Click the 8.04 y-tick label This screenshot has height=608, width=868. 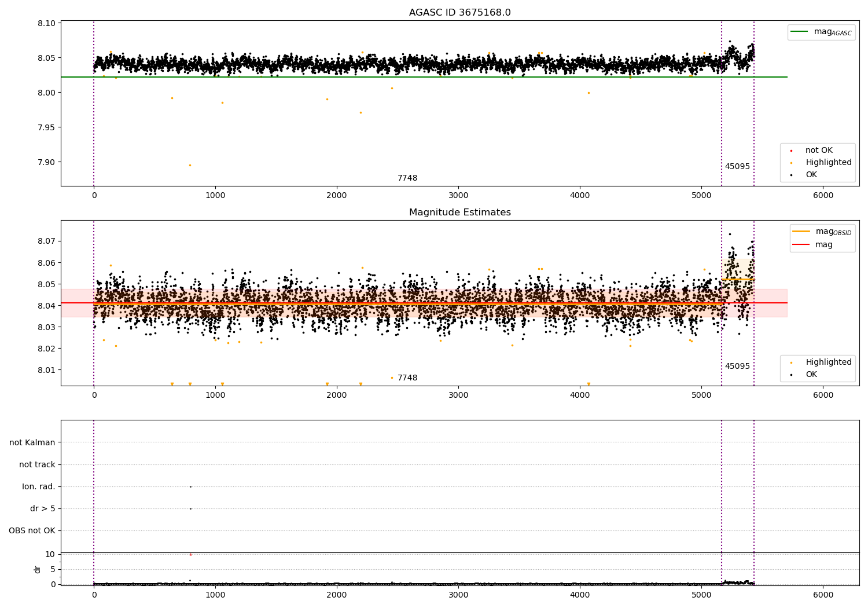46,306
